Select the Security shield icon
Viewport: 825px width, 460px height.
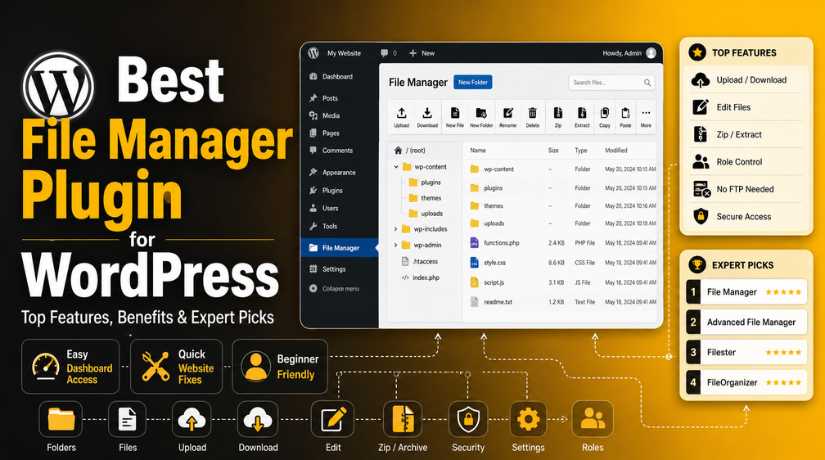pyautogui.click(x=468, y=419)
